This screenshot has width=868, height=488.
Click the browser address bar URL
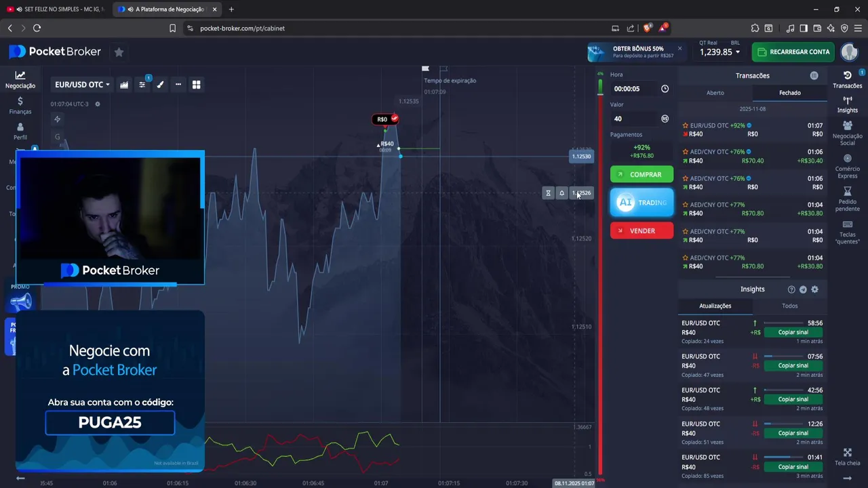tap(242, 28)
